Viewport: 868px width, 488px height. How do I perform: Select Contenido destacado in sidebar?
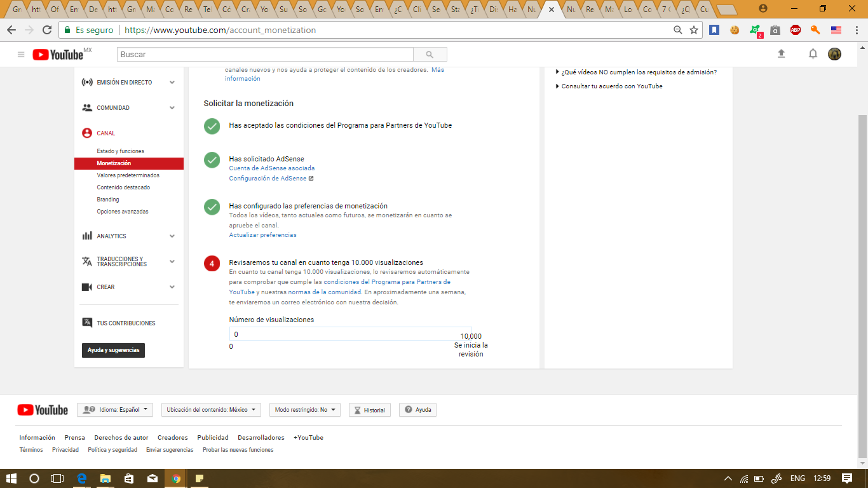click(x=123, y=187)
